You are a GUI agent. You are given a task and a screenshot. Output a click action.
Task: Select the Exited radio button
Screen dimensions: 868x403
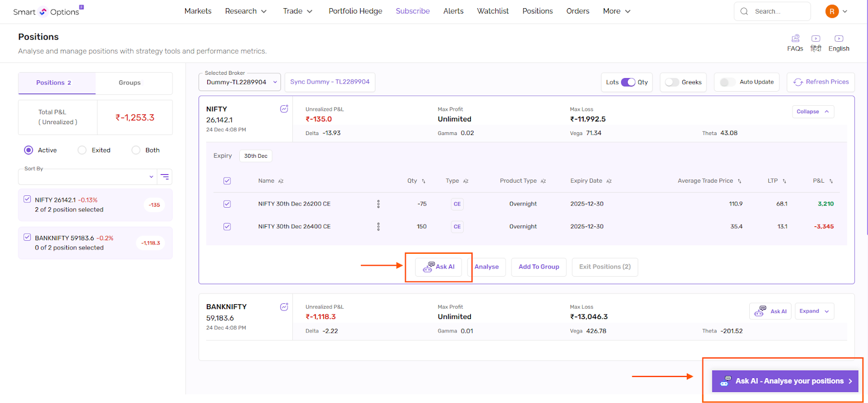82,150
